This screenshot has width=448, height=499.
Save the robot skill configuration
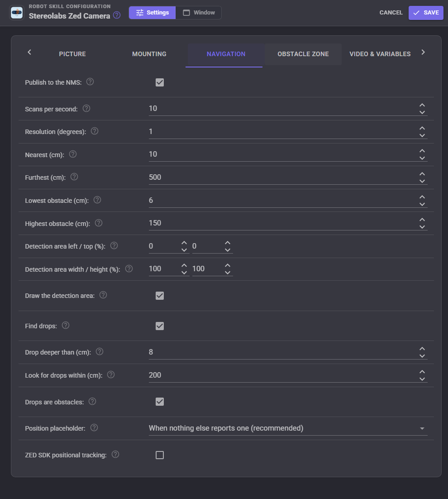[426, 13]
